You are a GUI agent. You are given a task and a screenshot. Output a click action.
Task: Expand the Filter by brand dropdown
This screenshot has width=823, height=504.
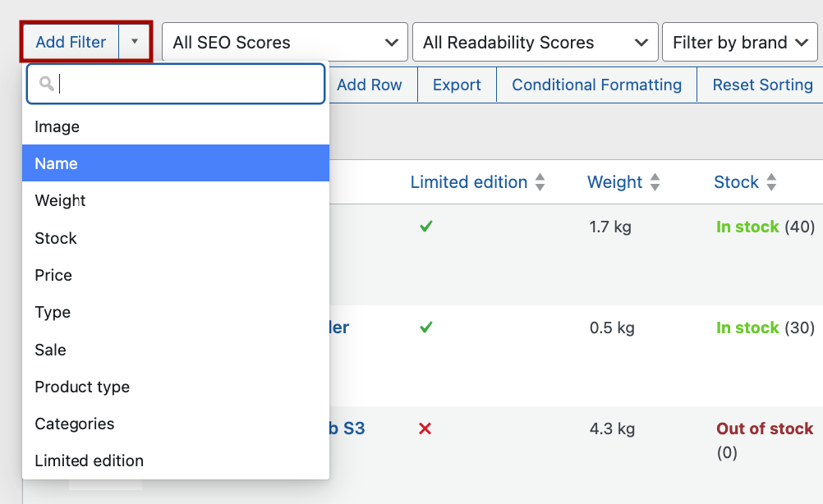coord(739,43)
